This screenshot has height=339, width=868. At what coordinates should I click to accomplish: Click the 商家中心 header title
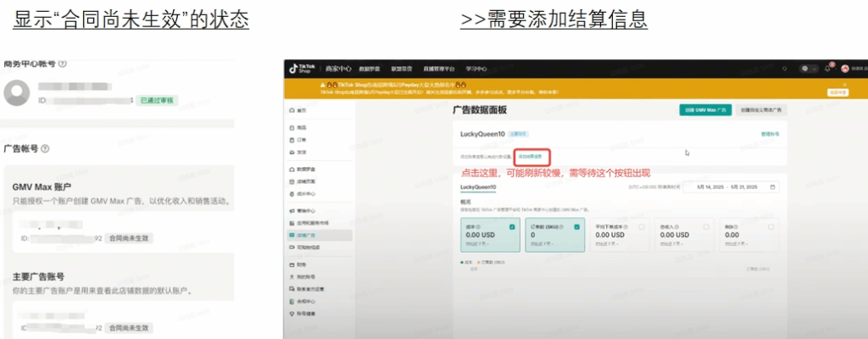(338, 69)
